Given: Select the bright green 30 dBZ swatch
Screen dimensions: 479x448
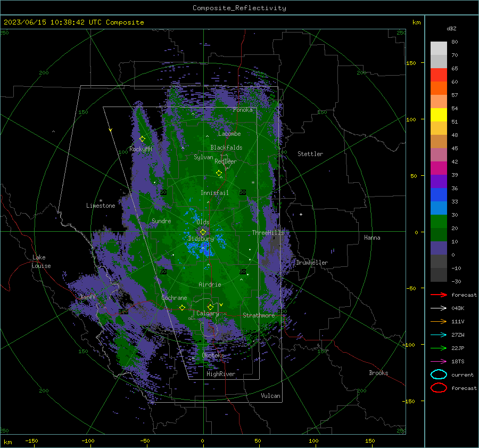Looking at the screenshot, I should [x=439, y=221].
